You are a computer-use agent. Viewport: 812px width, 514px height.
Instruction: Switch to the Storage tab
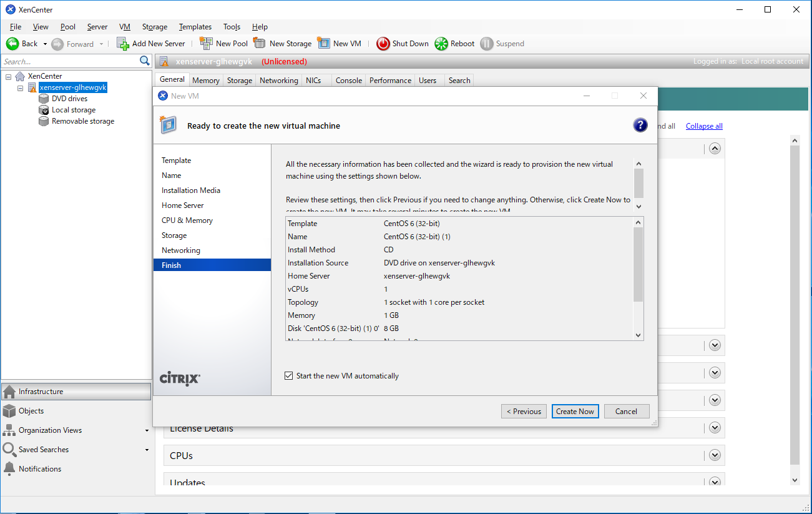point(240,81)
